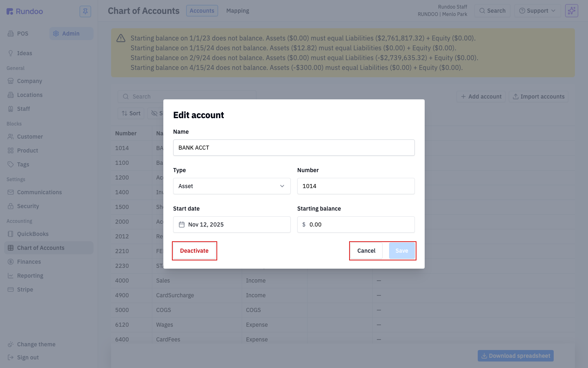588x368 pixels.
Task: Click the accounts Search field
Action: [x=187, y=96]
